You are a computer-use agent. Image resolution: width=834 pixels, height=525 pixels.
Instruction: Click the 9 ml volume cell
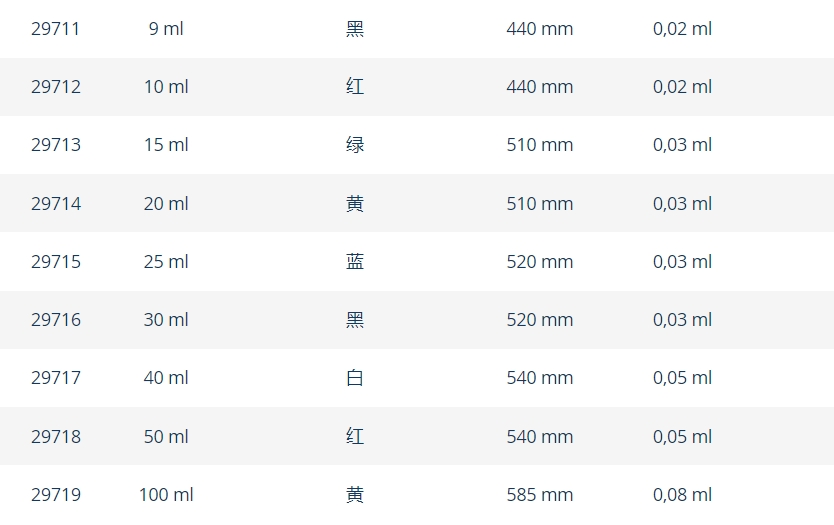(166, 29)
